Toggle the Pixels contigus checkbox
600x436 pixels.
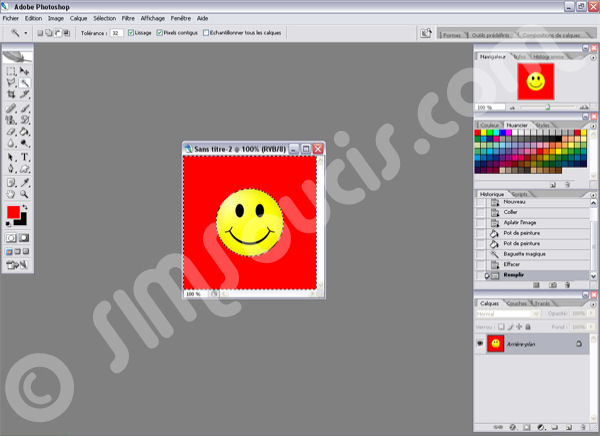[160, 33]
